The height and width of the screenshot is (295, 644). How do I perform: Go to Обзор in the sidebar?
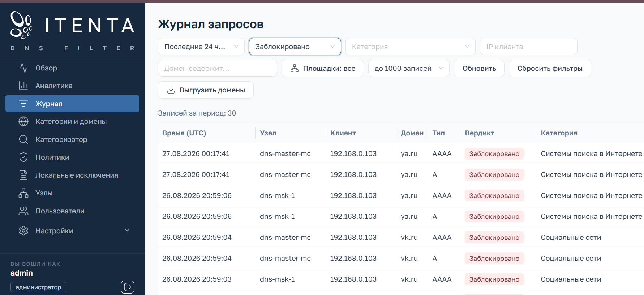pyautogui.click(x=72, y=68)
